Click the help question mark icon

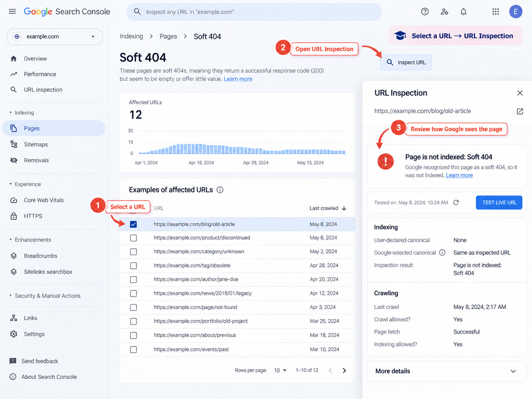coord(425,12)
